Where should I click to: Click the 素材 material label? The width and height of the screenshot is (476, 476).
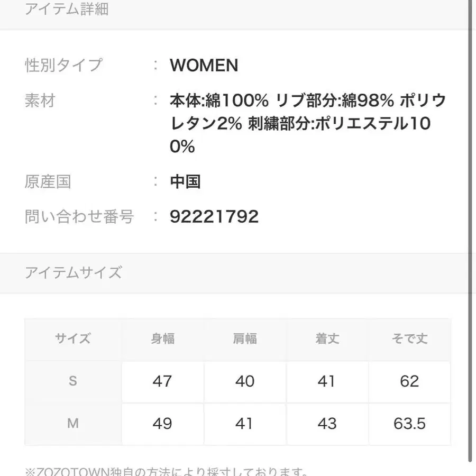point(40,100)
